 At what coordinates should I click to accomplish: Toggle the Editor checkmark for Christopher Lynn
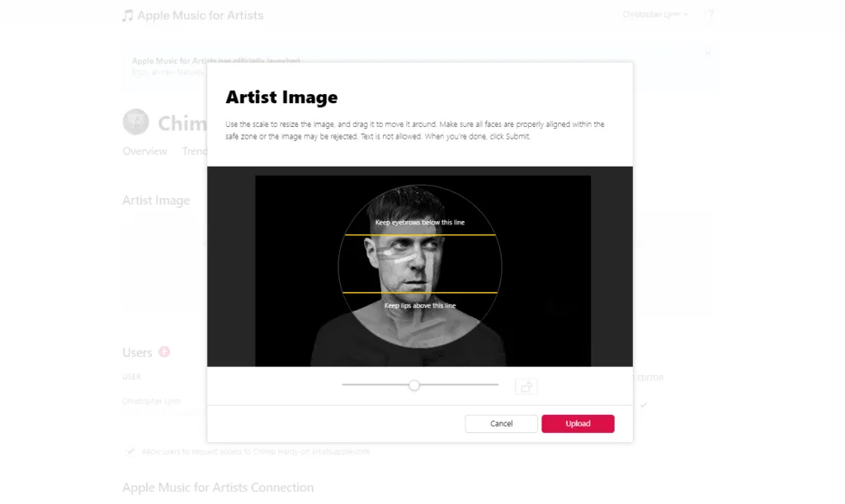[x=644, y=405]
